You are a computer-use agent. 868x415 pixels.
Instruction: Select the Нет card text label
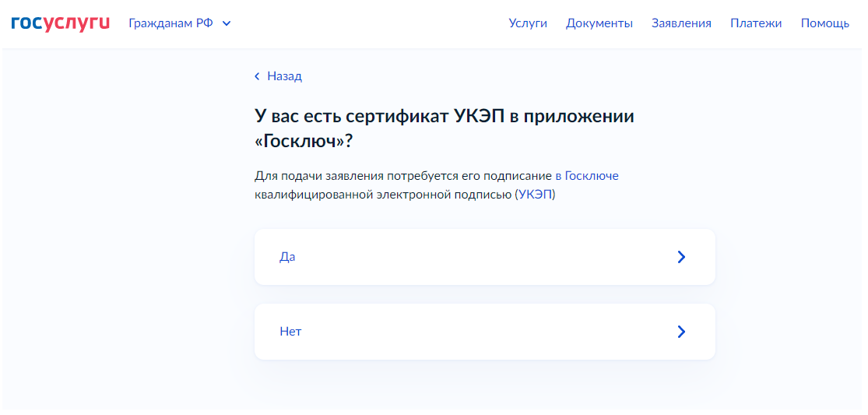pyautogui.click(x=290, y=332)
